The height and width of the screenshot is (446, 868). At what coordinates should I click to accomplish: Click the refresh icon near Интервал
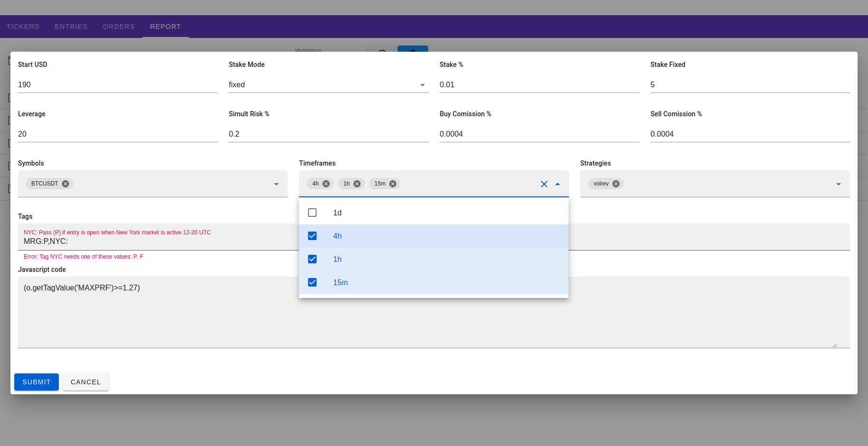[x=382, y=53]
